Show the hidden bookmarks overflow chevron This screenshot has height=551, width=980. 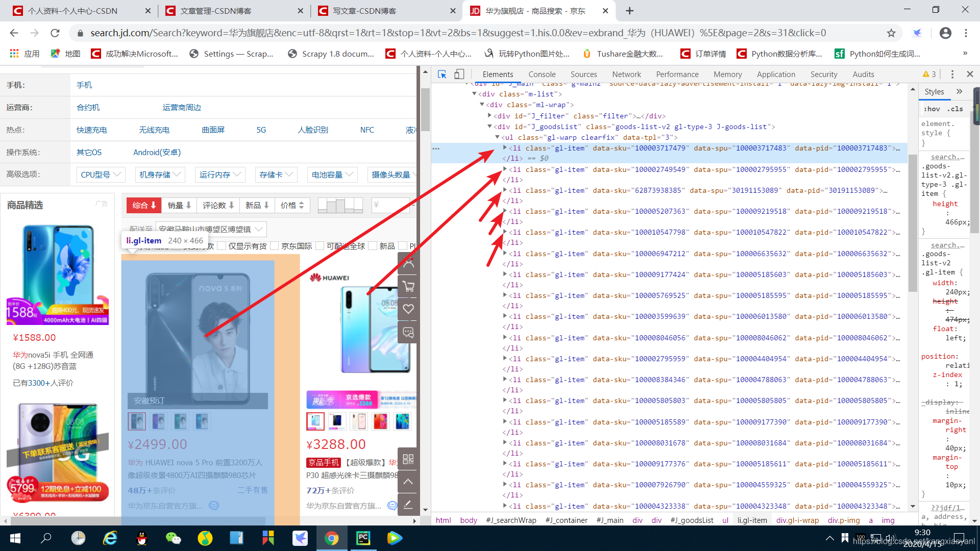[x=965, y=53]
